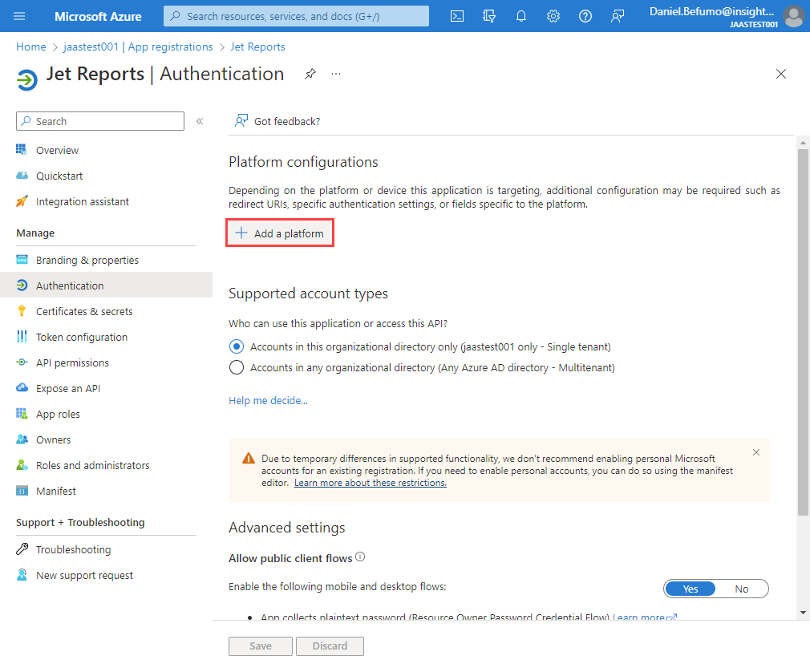Image resolution: width=810 pixels, height=672 pixels.
Task: Set Allow public client flows to No
Action: tap(742, 589)
